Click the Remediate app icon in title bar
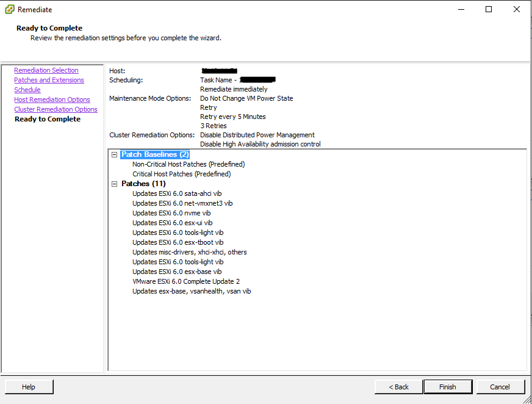Viewport: 532px width, 404px height. [x=10, y=10]
